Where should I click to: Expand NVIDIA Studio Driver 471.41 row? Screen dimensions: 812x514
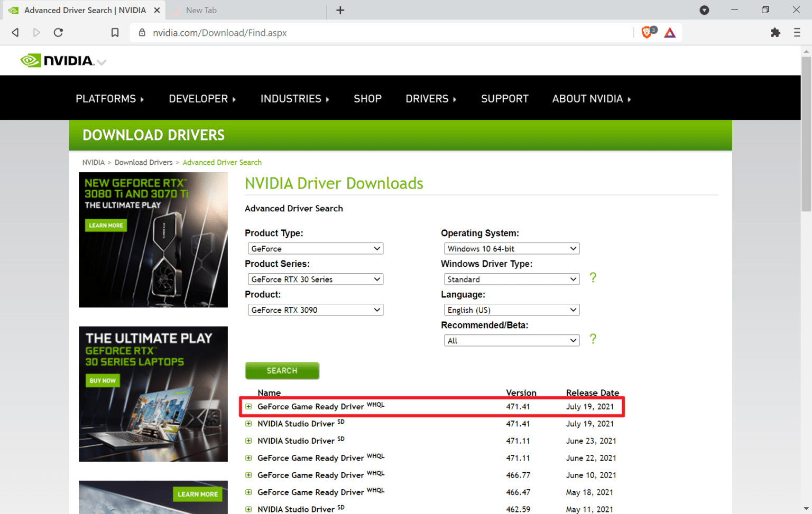(248, 424)
